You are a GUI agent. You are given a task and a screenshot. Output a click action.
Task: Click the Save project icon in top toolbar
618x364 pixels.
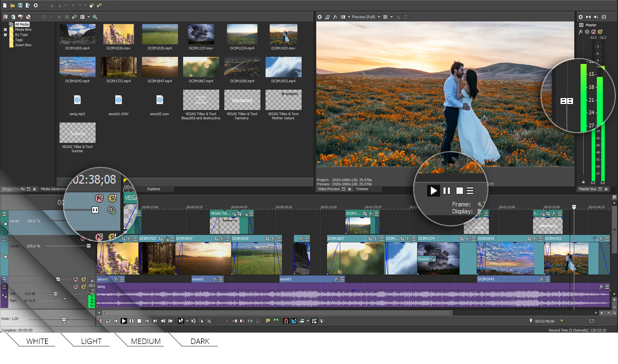(20, 5)
